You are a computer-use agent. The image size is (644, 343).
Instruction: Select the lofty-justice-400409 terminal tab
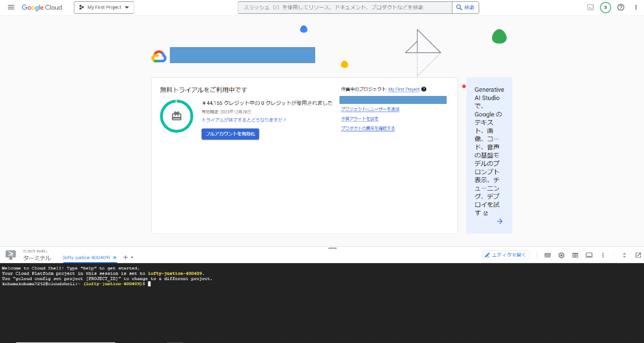[x=86, y=257]
